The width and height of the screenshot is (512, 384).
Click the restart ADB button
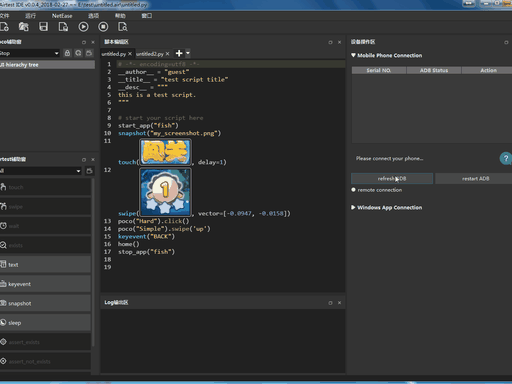pyautogui.click(x=474, y=179)
